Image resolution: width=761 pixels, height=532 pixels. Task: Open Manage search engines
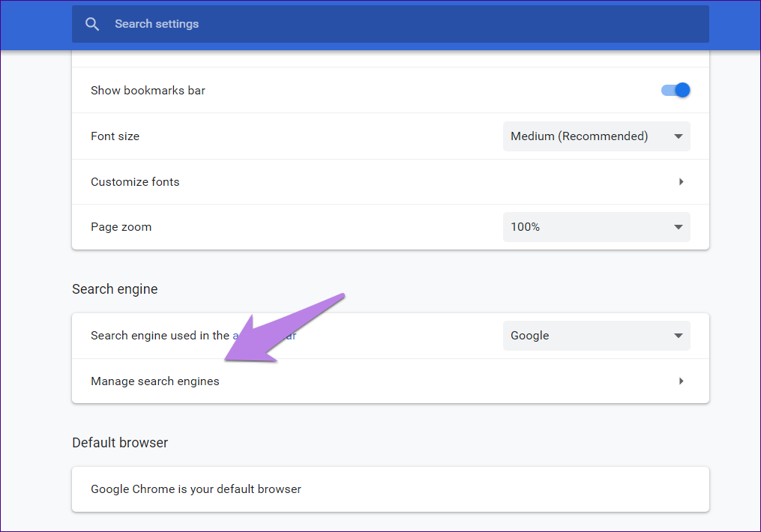point(375,381)
